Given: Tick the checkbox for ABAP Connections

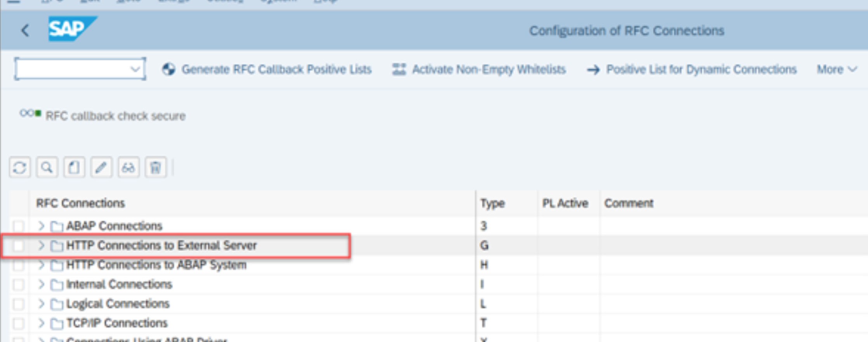Looking at the screenshot, I should (x=18, y=226).
